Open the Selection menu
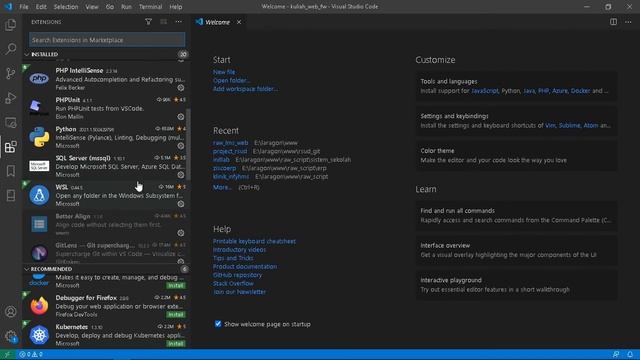The width and height of the screenshot is (640, 360). coord(66,7)
